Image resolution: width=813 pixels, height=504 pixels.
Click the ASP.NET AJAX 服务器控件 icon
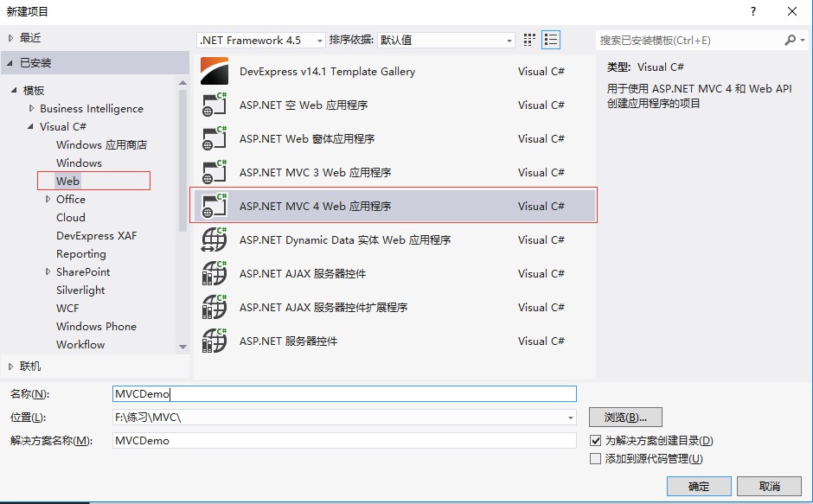214,273
